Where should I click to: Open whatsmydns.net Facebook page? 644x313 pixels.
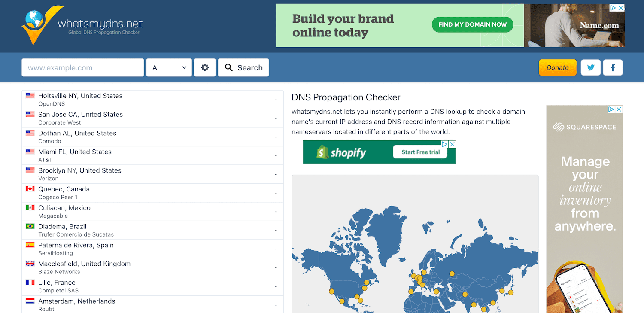click(613, 67)
